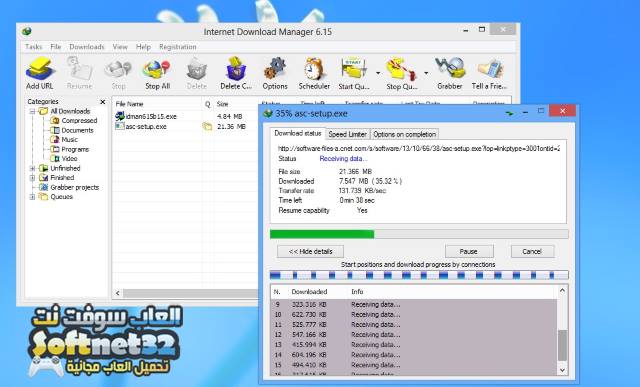
Task: Cancel the asc-setup.exe download
Action: (x=532, y=251)
